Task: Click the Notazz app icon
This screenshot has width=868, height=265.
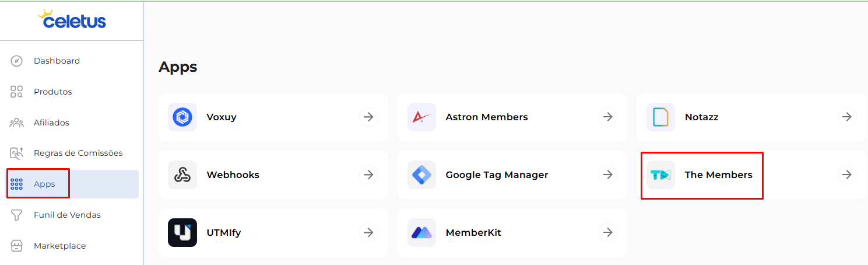Action: click(660, 117)
